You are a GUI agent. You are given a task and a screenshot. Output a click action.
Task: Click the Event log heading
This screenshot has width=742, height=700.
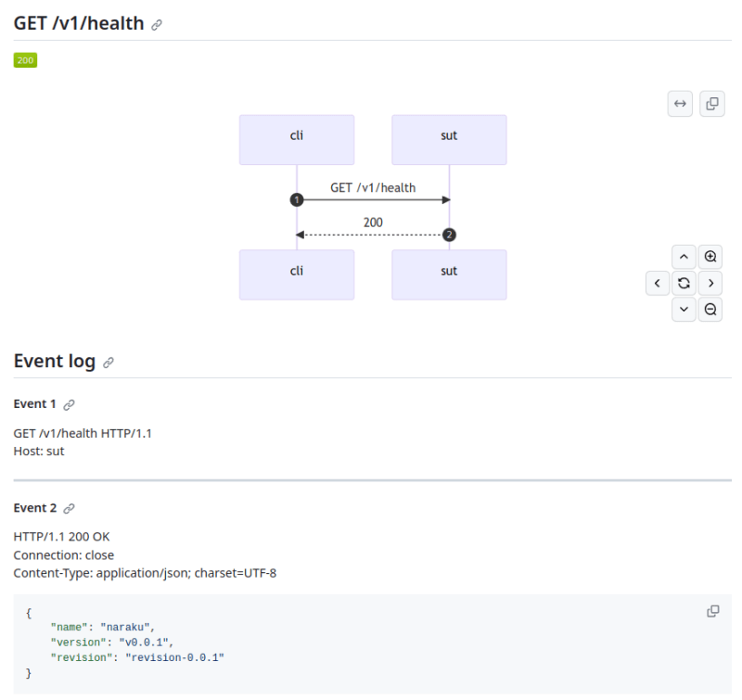tap(55, 361)
